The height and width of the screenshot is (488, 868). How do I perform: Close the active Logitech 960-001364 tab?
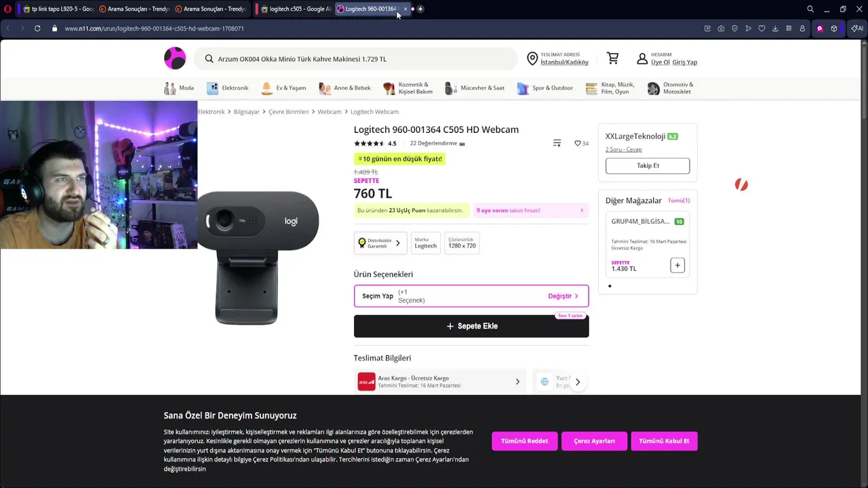click(x=406, y=9)
